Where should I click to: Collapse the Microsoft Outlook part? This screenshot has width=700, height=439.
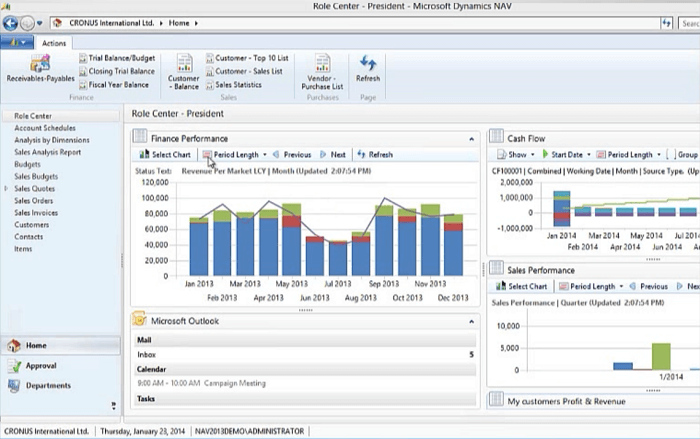tap(471, 322)
